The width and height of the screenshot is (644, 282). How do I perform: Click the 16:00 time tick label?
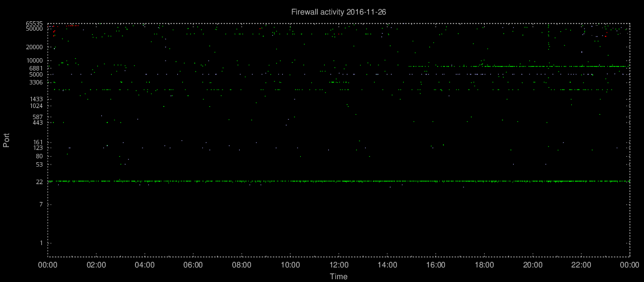(x=435, y=265)
